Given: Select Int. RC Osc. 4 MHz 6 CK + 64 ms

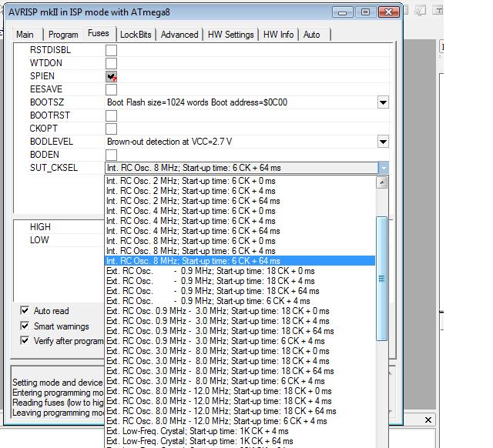Looking at the screenshot, I should [x=240, y=231].
